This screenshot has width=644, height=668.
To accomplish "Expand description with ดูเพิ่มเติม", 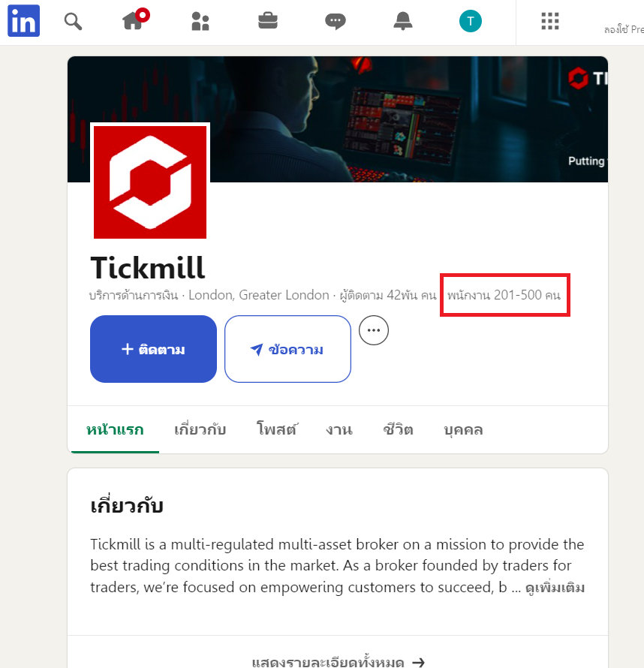I will tap(555, 588).
